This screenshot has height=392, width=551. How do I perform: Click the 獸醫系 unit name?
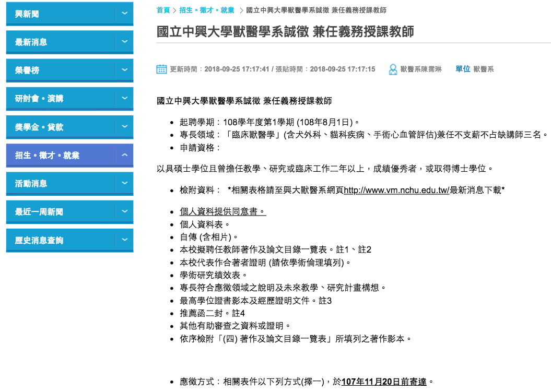[484, 69]
